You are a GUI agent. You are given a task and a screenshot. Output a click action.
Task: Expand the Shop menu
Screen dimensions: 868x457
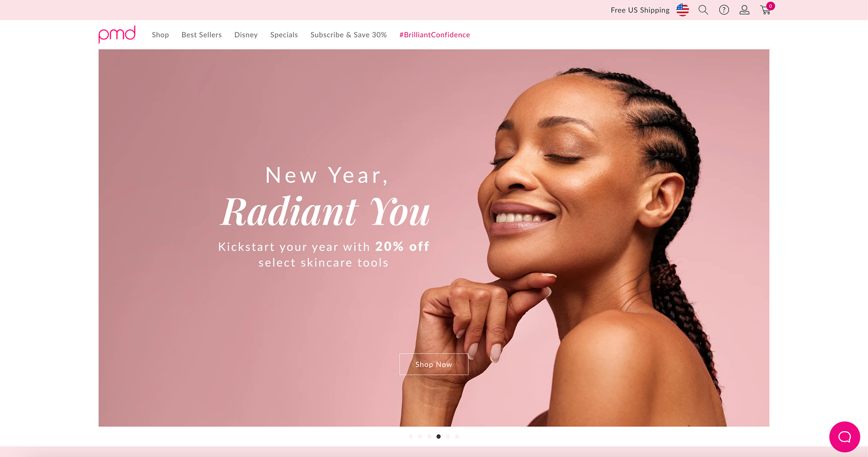pos(160,35)
